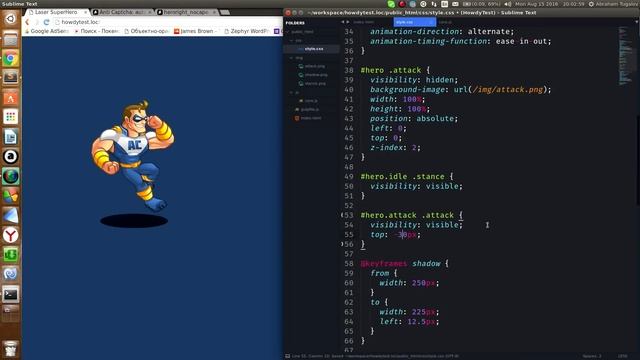
Task: Open the Trash in the dock
Action: pyautogui.click(x=11, y=348)
